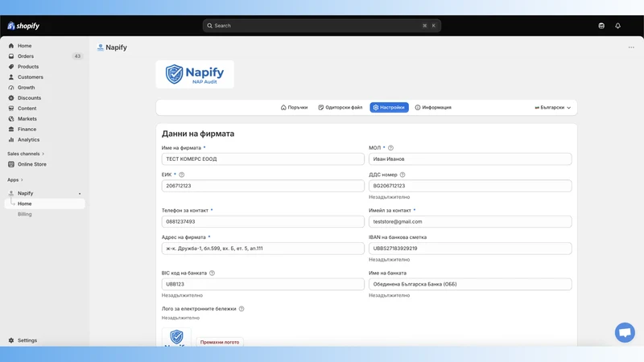
Task: Click the IBAN на банкова сметка field
Action: (470, 249)
